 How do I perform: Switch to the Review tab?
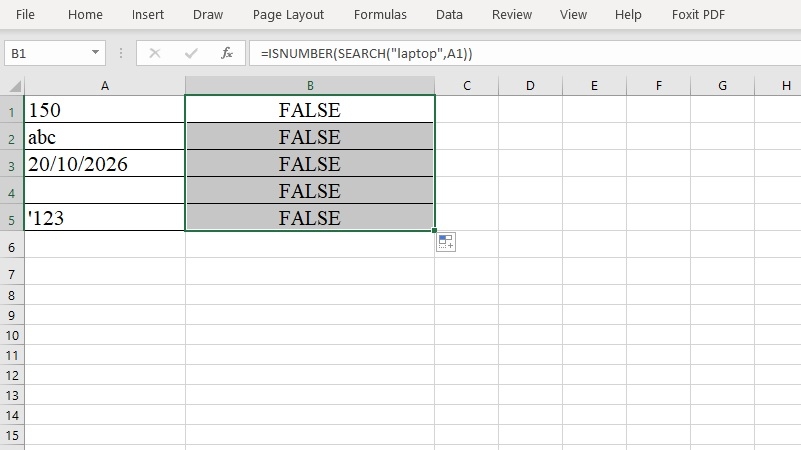click(512, 15)
